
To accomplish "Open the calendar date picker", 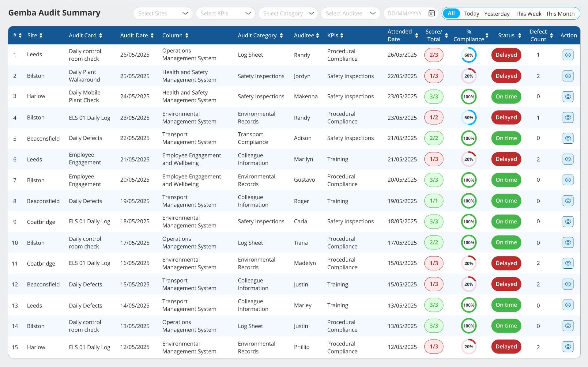I will 431,13.
